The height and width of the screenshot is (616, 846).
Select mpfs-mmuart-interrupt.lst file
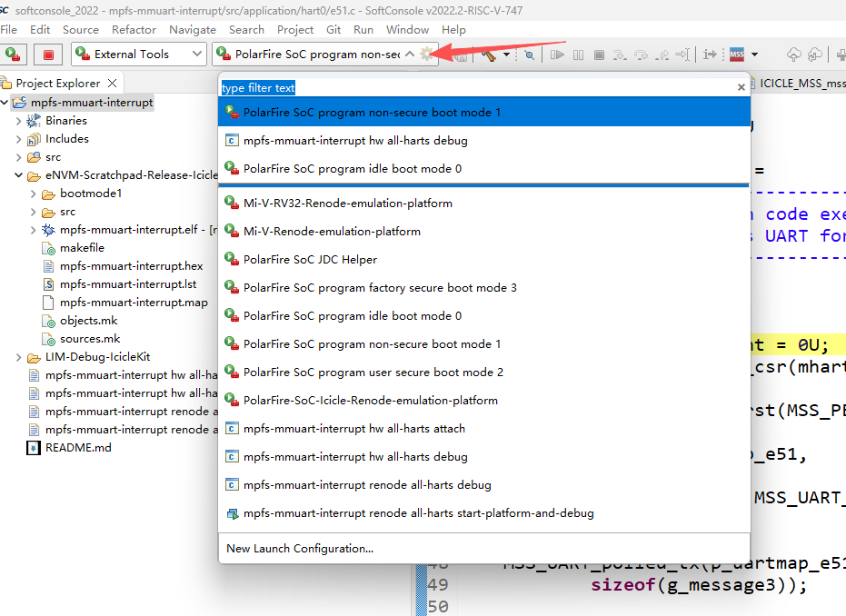128,284
